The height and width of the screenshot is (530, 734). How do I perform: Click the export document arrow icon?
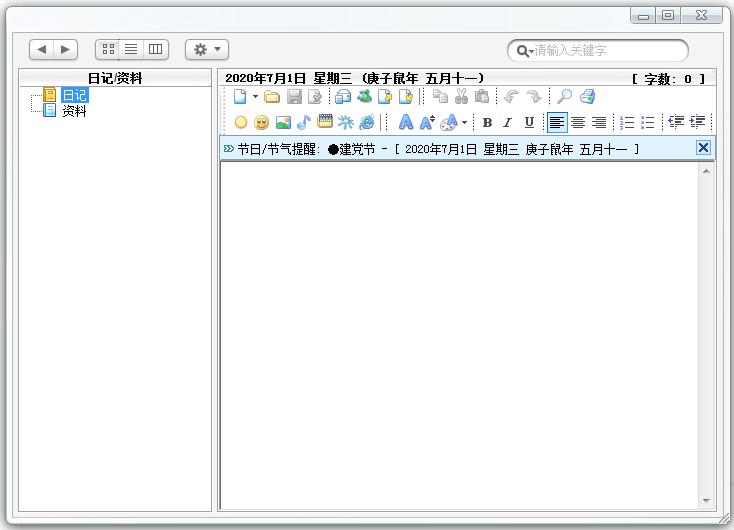[x=385, y=97]
